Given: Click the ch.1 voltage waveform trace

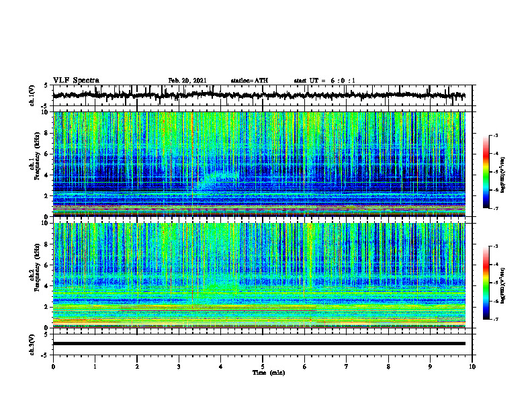Looking at the screenshot, I should pos(259,95).
